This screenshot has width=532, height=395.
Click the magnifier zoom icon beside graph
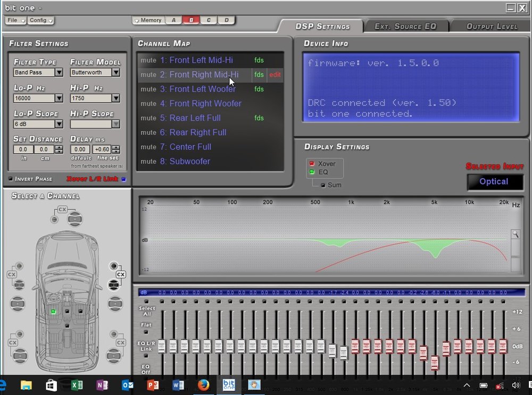tap(516, 234)
